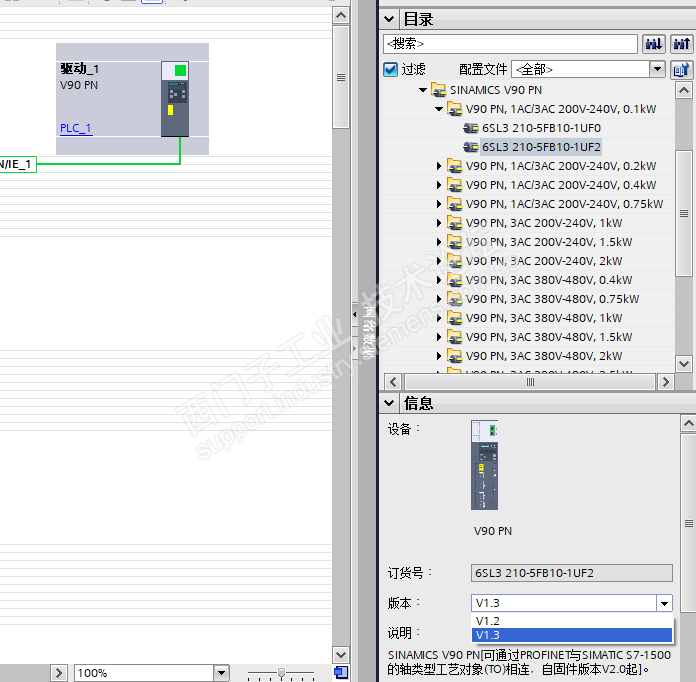Viewport: 696px width, 682px height.
Task: Click the vertical 网络数据 side tab
Action: pyautogui.click(x=368, y=332)
